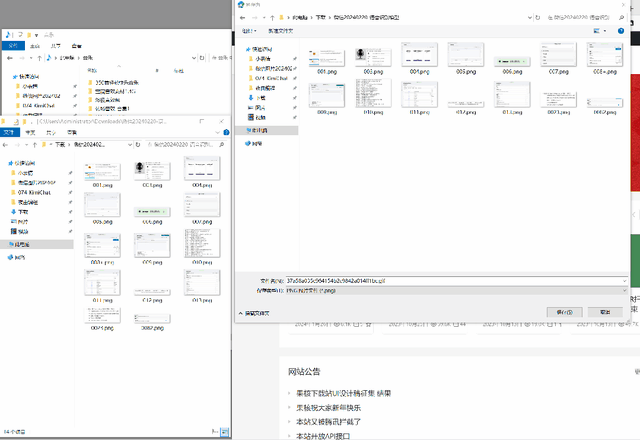Open recent locations arrow in Save As dialog

click(264, 18)
